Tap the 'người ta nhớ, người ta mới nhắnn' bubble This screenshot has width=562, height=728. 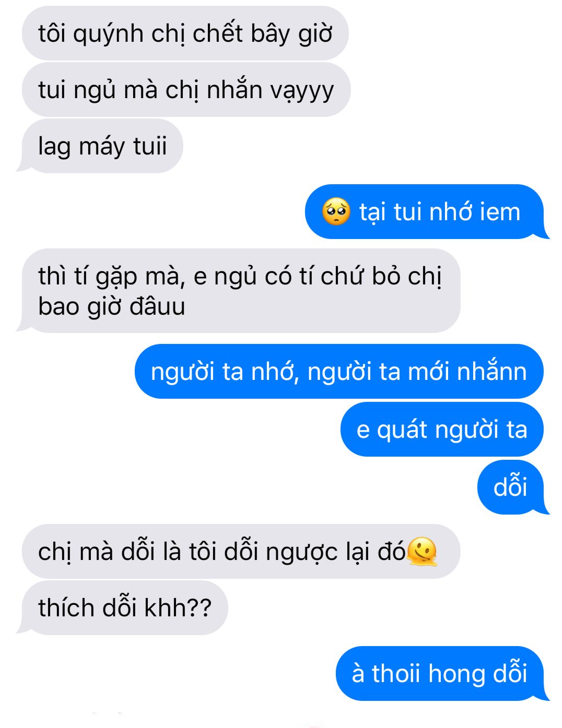339,372
